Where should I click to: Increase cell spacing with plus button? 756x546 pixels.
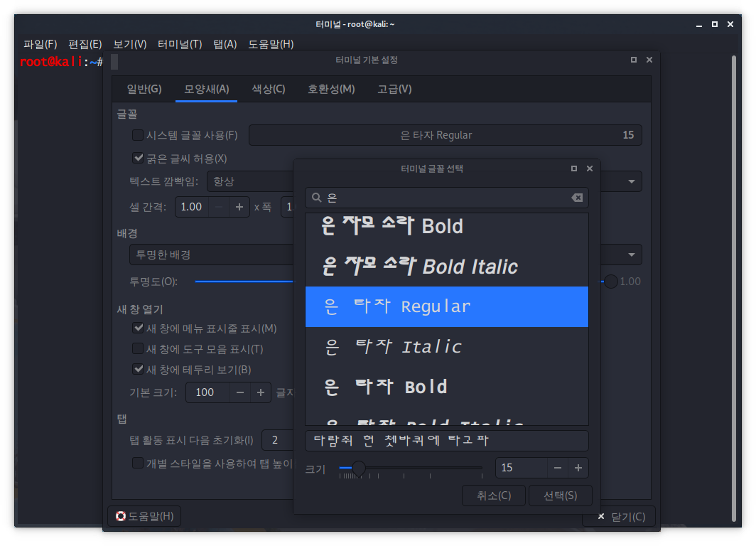(x=239, y=207)
